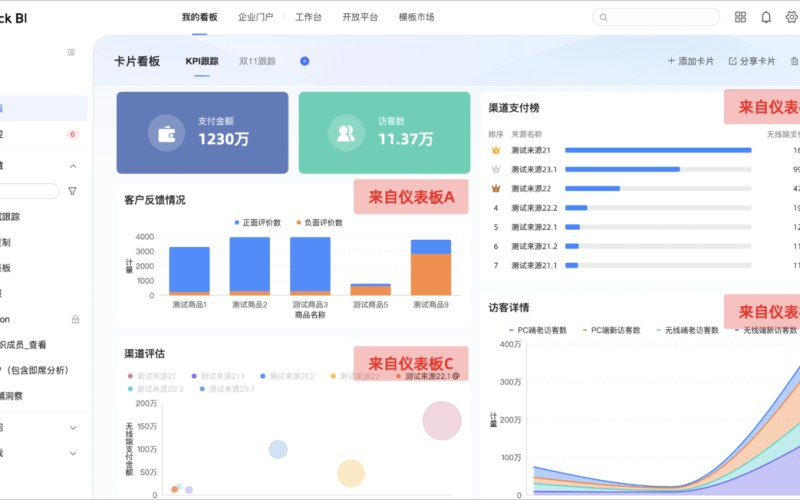Switch to the 我的看板 top tab
800x500 pixels.
199,17
